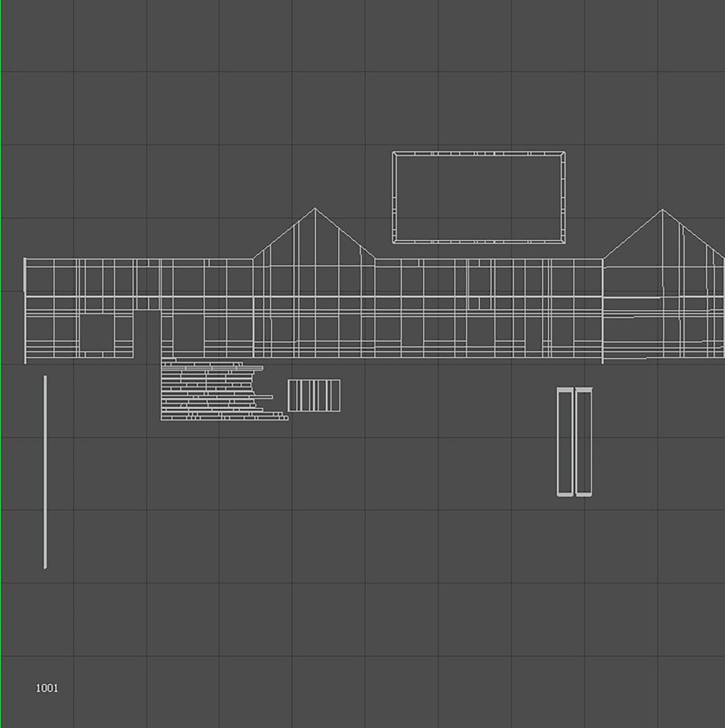Select the small striped rectangle UV shell

coord(314,396)
